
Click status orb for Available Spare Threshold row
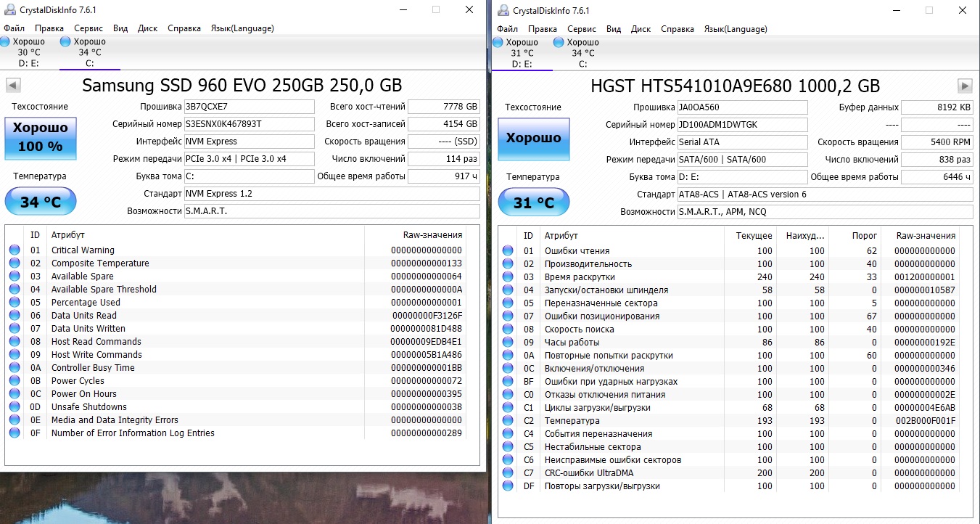point(15,290)
